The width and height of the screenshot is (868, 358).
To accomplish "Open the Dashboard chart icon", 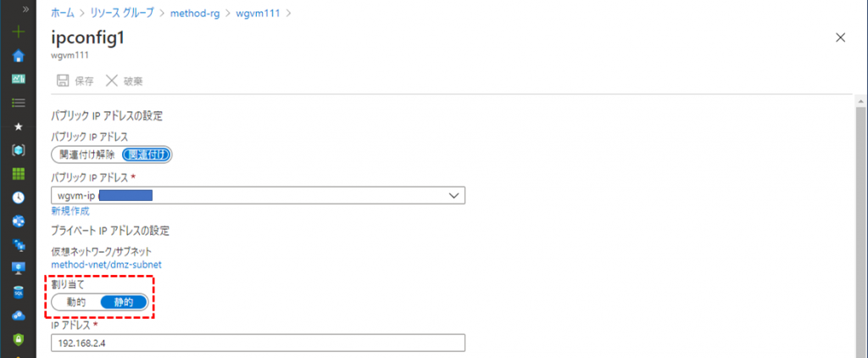I will click(x=19, y=79).
